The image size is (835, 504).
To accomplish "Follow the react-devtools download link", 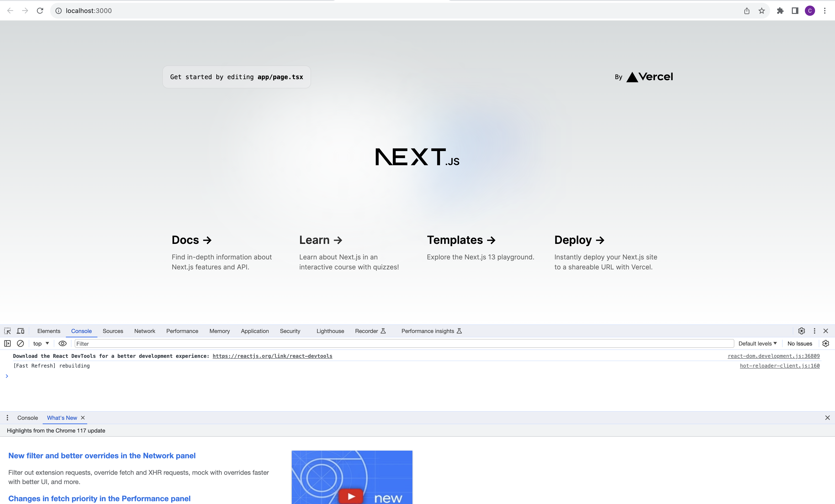I will (x=272, y=356).
